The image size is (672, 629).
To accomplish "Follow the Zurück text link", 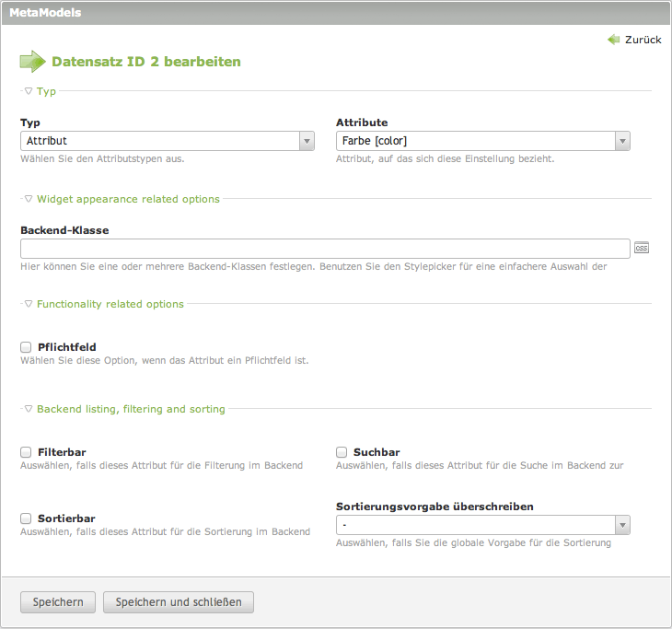I will pyautogui.click(x=643, y=40).
